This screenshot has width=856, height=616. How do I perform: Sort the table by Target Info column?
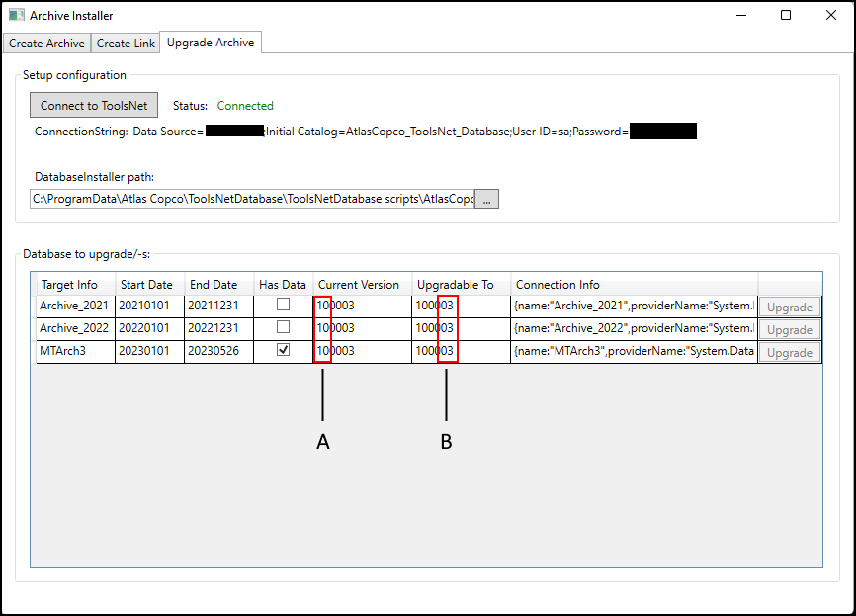[x=73, y=284]
